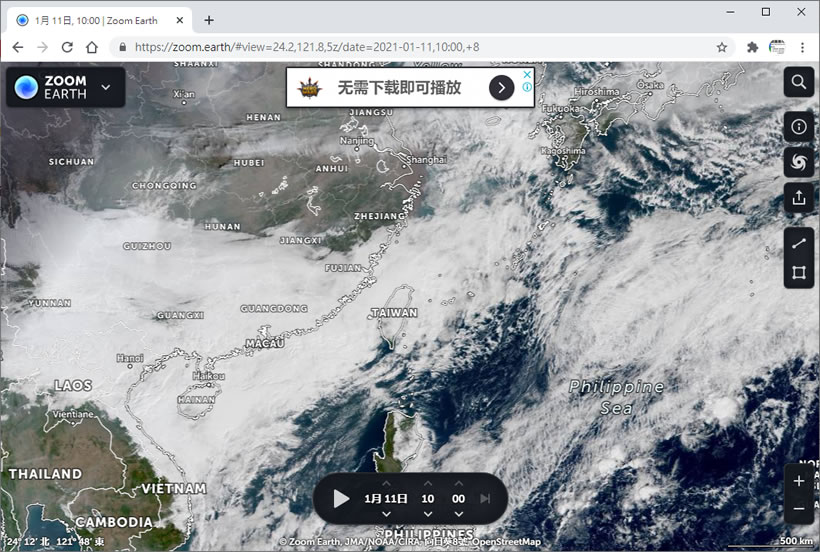Screen dimensions: 820x552
Task: Click the 1月11日 date display
Action: click(x=386, y=499)
